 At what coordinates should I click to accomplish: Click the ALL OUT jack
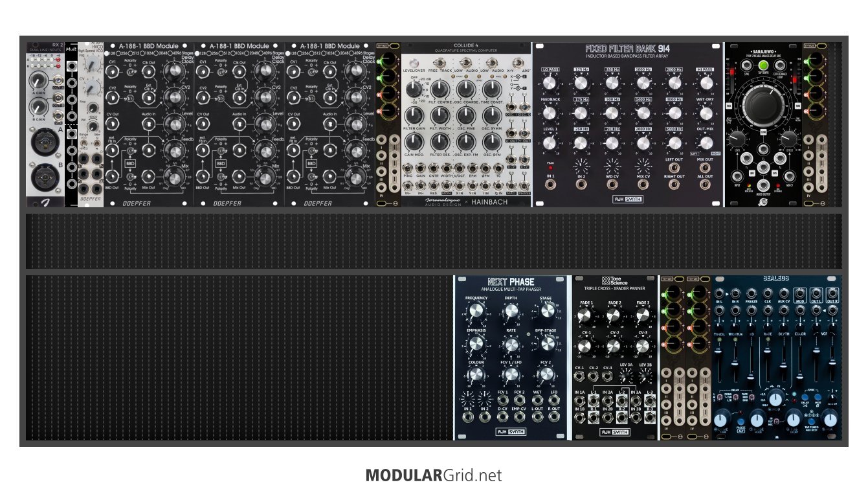pos(706,185)
